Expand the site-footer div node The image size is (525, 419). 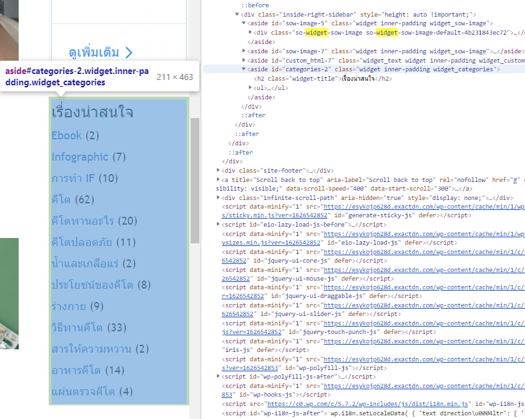(218, 170)
